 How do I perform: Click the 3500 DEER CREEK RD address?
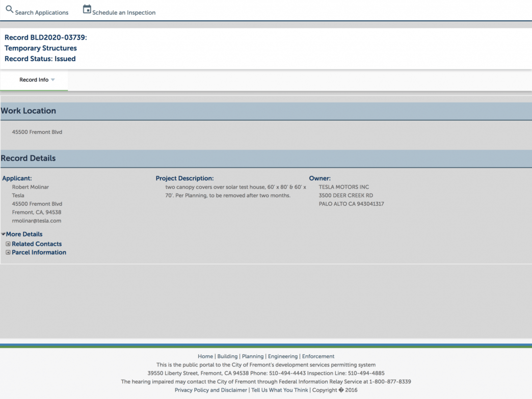click(345, 196)
